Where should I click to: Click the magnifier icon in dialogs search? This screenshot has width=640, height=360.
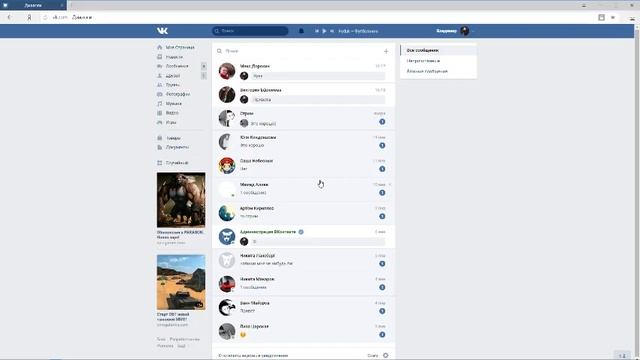coord(219,51)
